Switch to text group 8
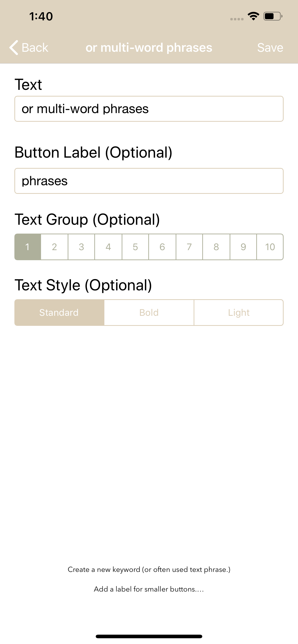The image size is (298, 644). coord(216,247)
